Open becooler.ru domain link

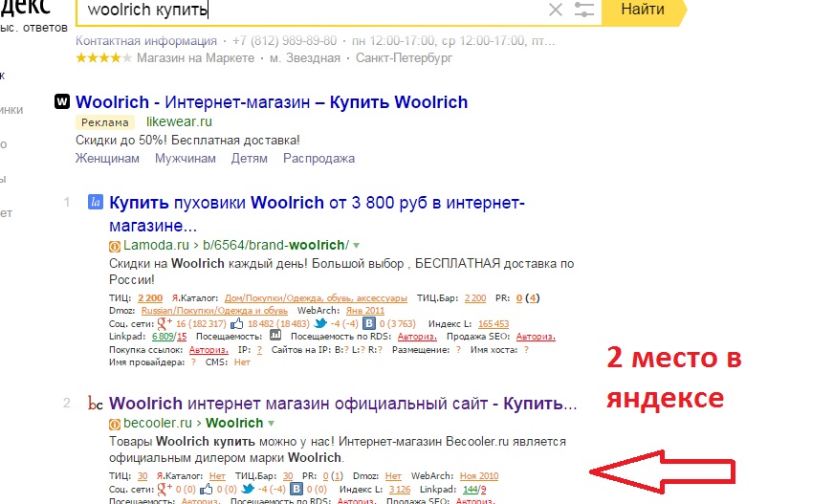[x=158, y=423]
